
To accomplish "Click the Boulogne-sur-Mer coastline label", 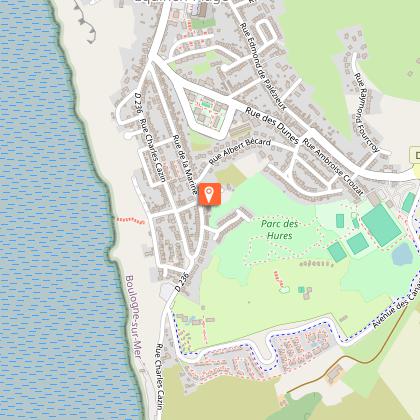I will [133, 317].
